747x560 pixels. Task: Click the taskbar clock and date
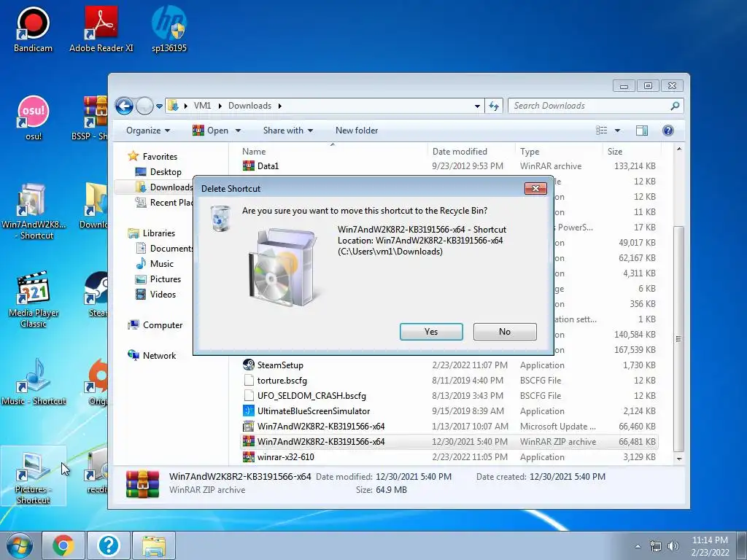[710, 546]
